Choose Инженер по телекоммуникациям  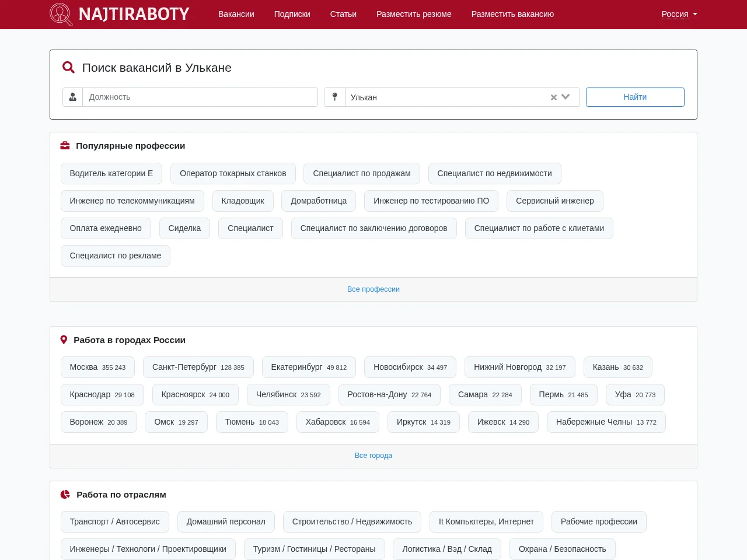coord(132,201)
